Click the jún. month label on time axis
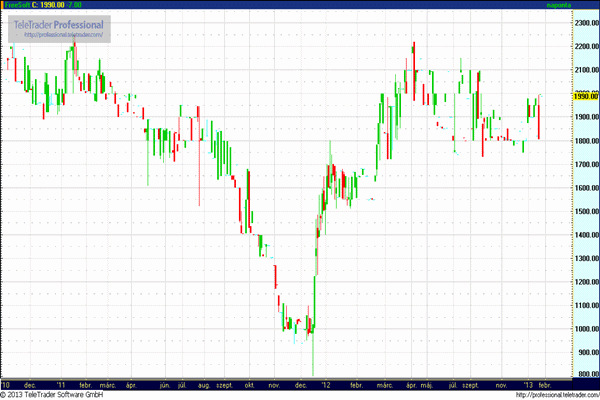600x400 pixels. pos(164,383)
